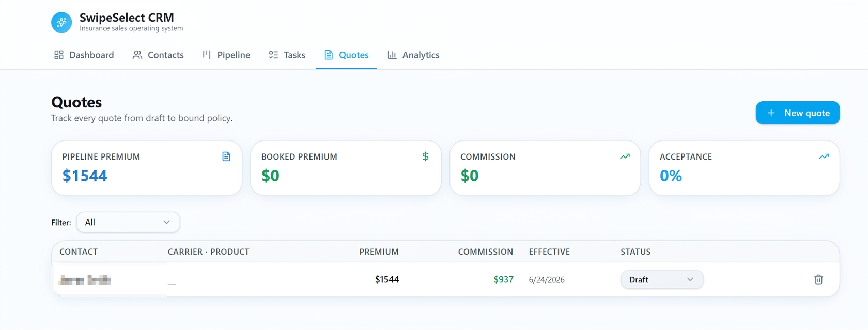Delete the quote using the trash icon
Viewport: 868px width, 330px height.
coord(819,279)
